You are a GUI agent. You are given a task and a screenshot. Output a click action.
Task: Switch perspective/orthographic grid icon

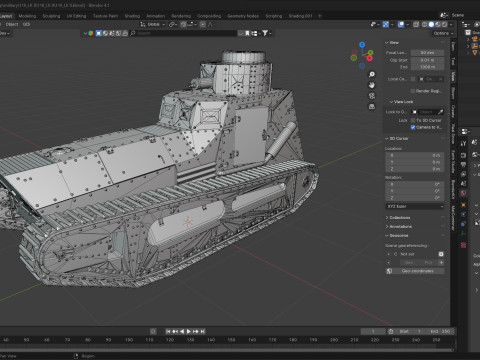coord(372,106)
